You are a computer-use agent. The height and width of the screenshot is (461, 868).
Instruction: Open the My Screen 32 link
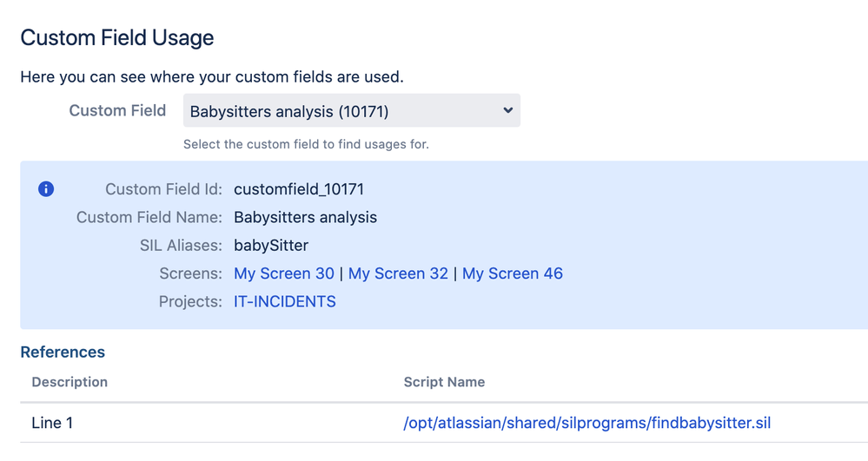[x=398, y=273]
